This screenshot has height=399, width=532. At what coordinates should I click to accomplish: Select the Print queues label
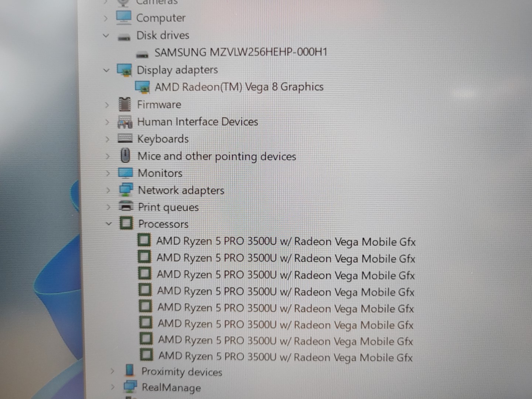coord(168,207)
